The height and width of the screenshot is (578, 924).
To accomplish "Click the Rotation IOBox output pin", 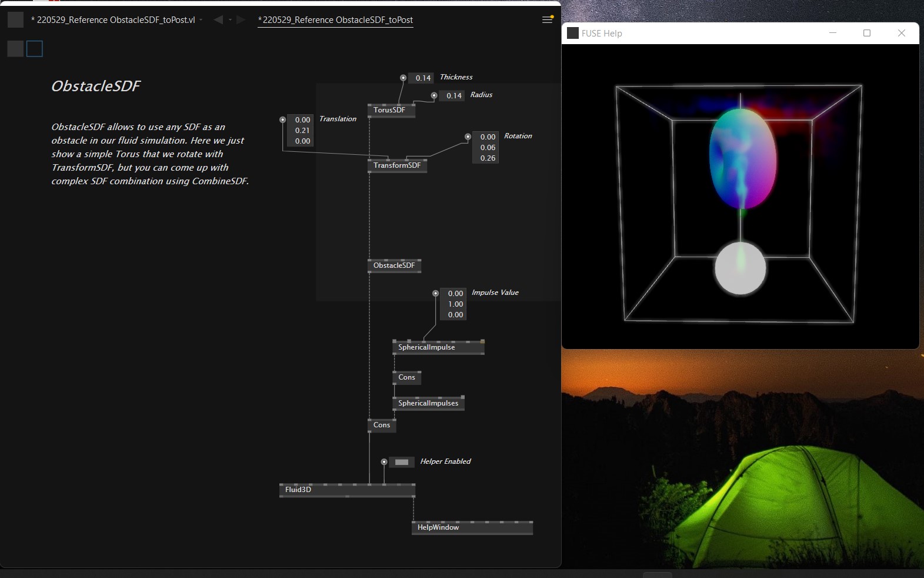I will 468,137.
